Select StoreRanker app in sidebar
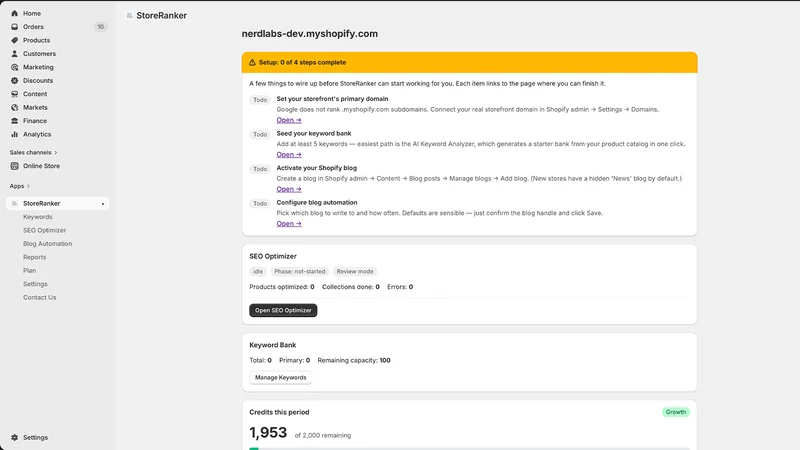 point(58,204)
